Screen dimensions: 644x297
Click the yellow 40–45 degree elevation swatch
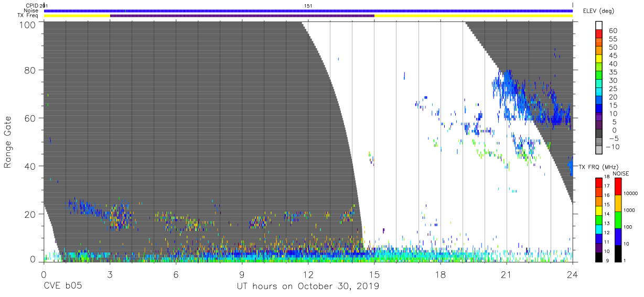point(599,60)
